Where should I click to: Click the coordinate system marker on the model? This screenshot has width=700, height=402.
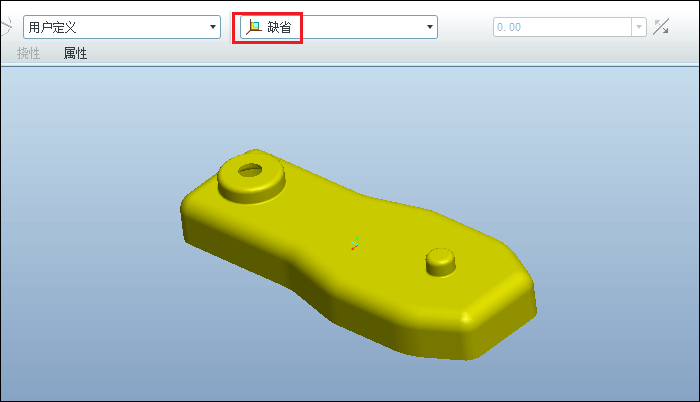coord(355,243)
